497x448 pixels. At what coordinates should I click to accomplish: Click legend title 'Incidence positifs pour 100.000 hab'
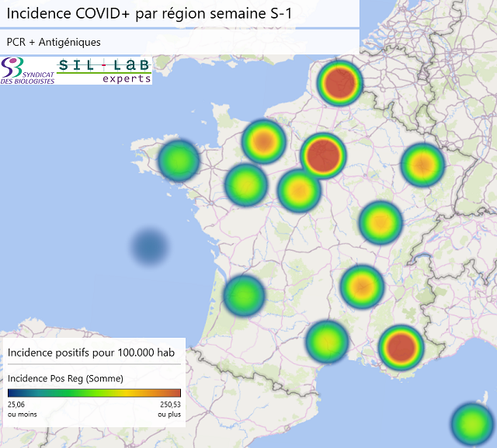click(91, 352)
